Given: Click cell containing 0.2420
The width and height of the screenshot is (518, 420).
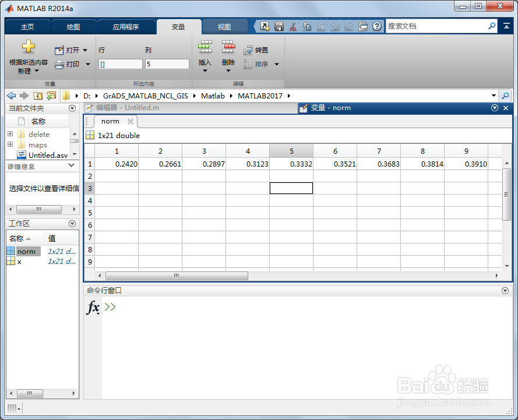Looking at the screenshot, I should click(117, 164).
